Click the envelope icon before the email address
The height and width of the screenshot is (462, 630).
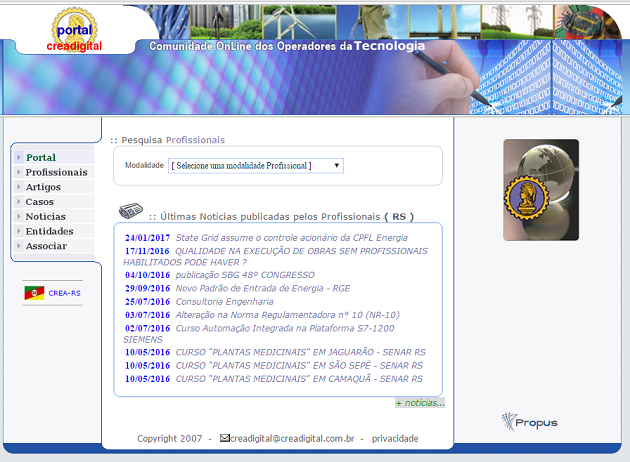tap(225, 438)
